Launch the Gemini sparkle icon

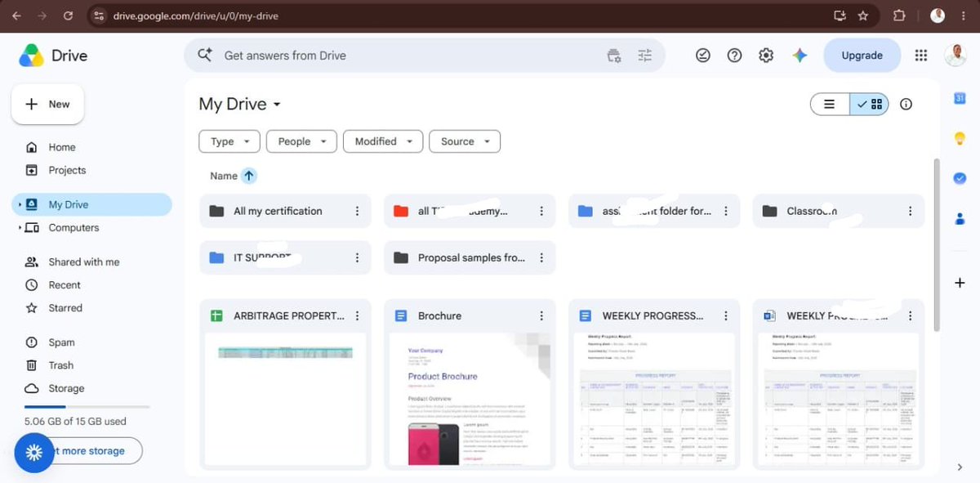point(800,56)
